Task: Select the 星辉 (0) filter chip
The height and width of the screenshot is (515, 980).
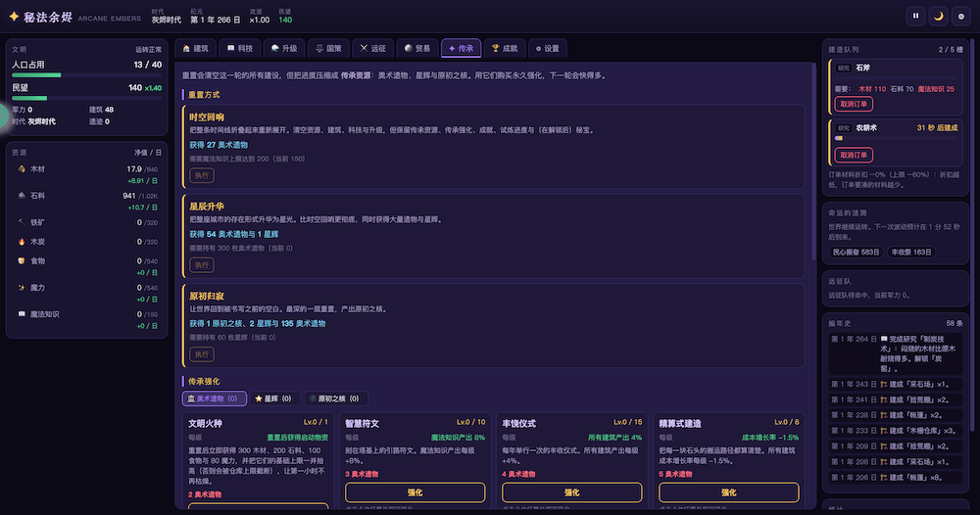Action: click(x=273, y=398)
